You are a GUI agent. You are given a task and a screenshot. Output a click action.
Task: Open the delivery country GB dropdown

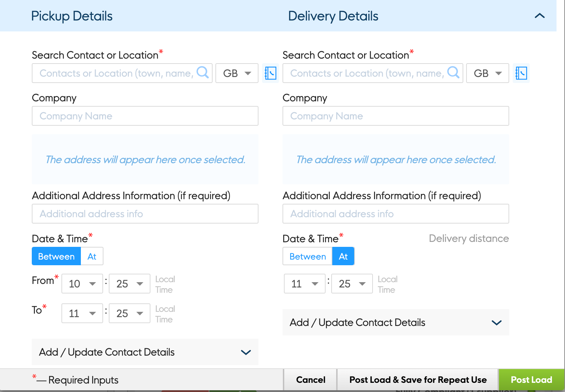click(x=488, y=73)
